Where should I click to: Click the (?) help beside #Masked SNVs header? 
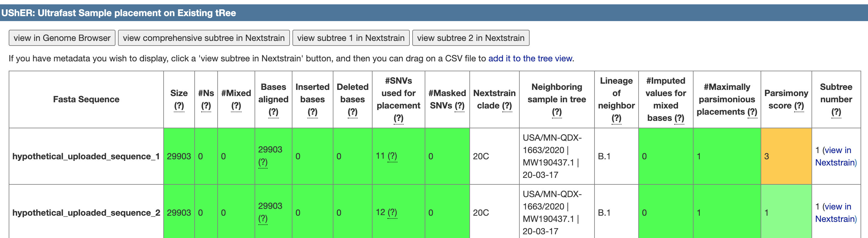pyautogui.click(x=459, y=106)
